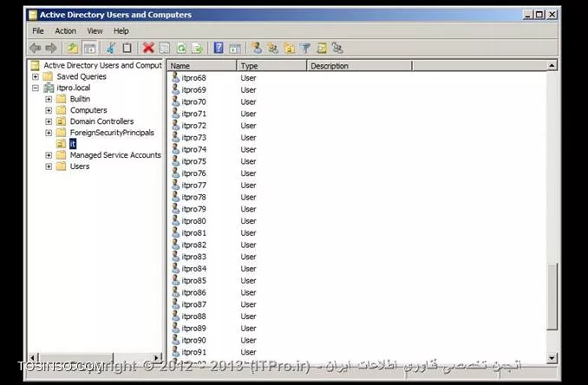Click the Type cell of itpro90
This screenshot has width=588, height=385.
click(x=248, y=340)
